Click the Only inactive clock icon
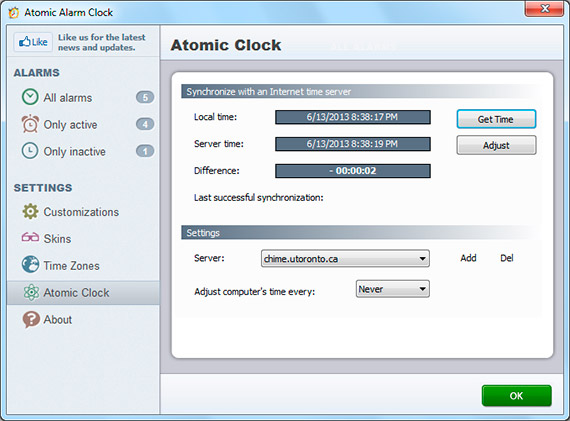Image resolution: width=570 pixels, height=421 pixels. point(30,151)
